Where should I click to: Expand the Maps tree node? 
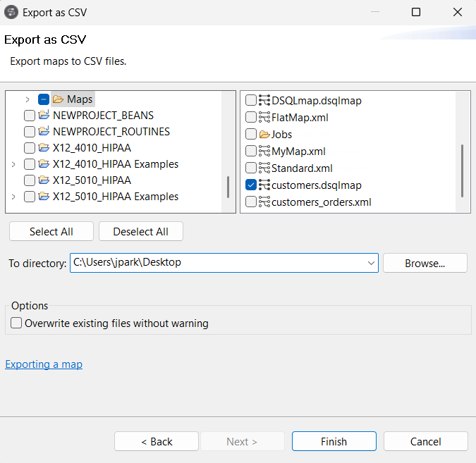click(x=28, y=99)
